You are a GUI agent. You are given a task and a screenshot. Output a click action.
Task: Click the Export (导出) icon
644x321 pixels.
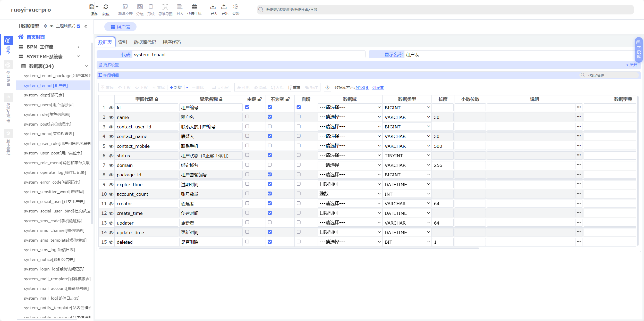[224, 7]
